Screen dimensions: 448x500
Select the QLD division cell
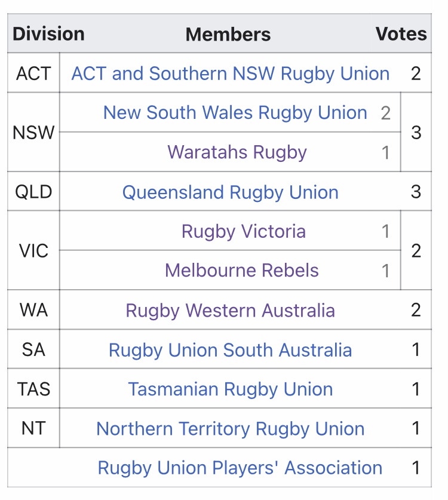point(33,192)
